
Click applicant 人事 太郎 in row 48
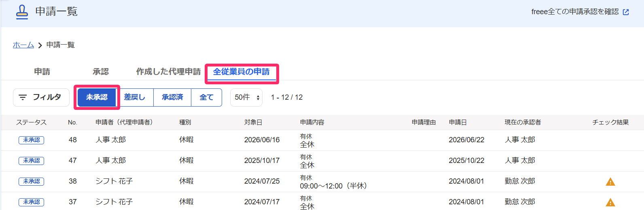tap(110, 140)
